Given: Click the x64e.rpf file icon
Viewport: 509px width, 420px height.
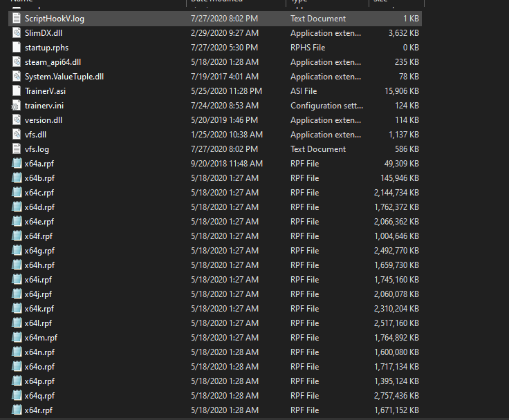Looking at the screenshot, I should tap(17, 222).
